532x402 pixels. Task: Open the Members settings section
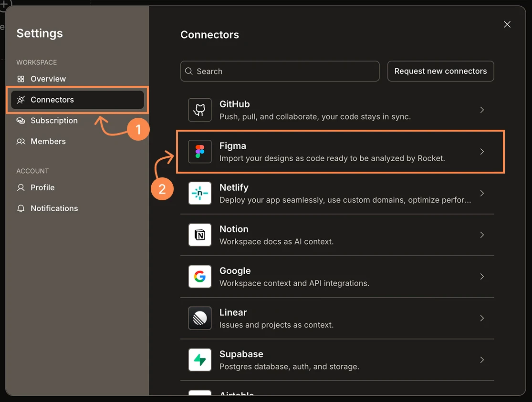[48, 141]
